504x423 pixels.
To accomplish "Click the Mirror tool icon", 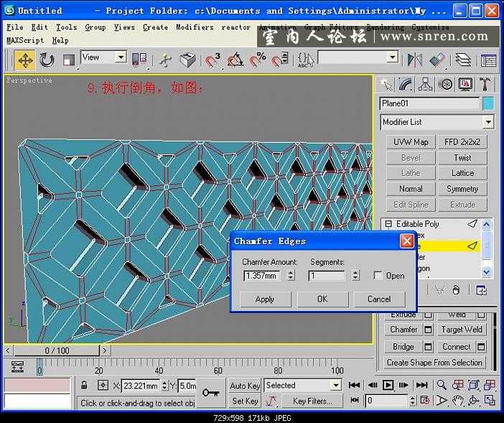I will pyautogui.click(x=416, y=60).
